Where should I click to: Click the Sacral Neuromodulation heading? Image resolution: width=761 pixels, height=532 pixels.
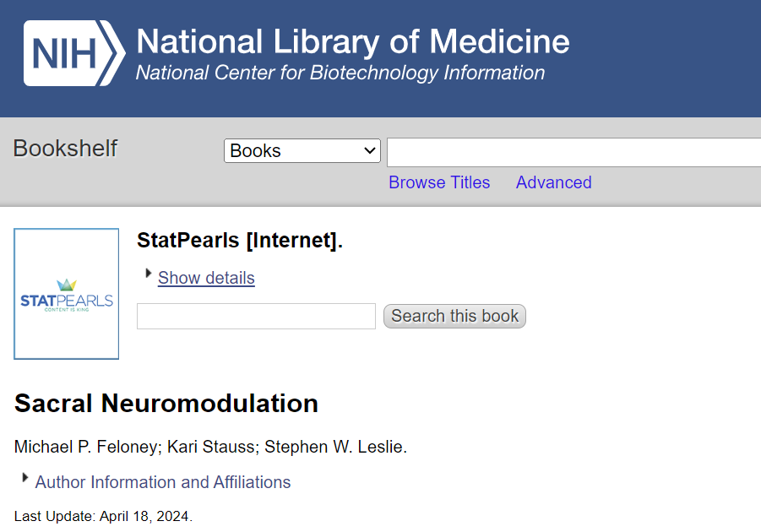click(166, 404)
